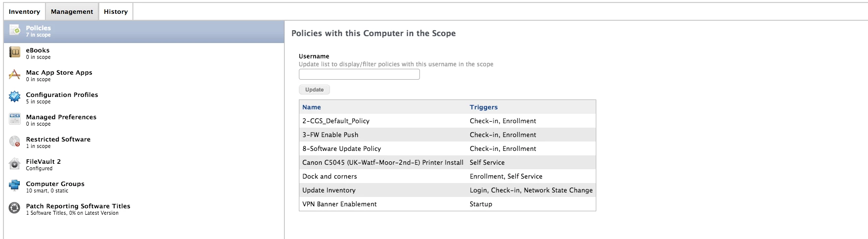The width and height of the screenshot is (868, 239).
Task: Open the eBooks book icon
Action: (15, 52)
